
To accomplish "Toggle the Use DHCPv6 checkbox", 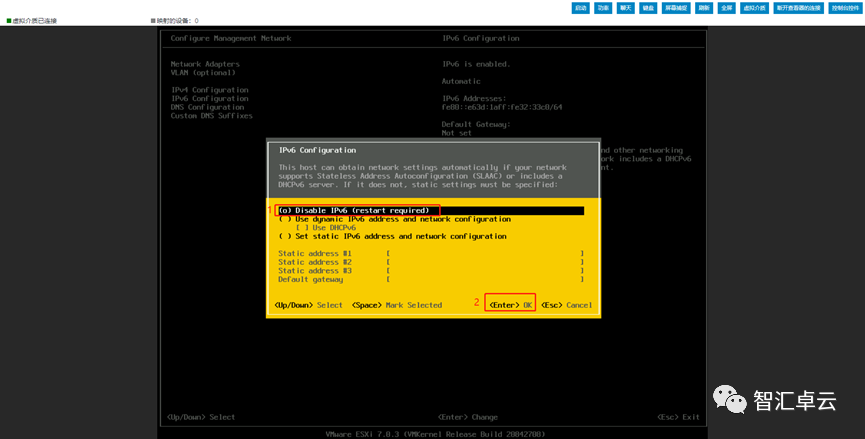I will tap(325, 227).
